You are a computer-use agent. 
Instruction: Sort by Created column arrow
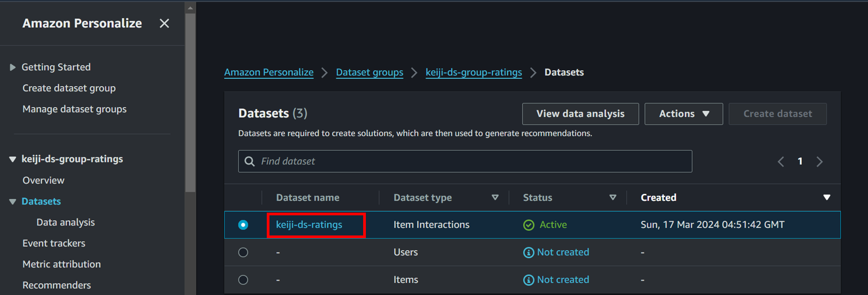click(x=827, y=197)
